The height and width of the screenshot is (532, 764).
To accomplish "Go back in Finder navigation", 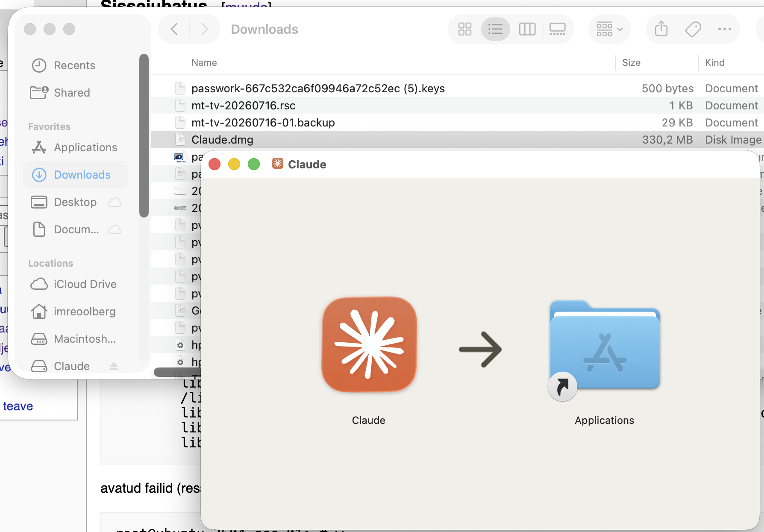I will coord(174,29).
